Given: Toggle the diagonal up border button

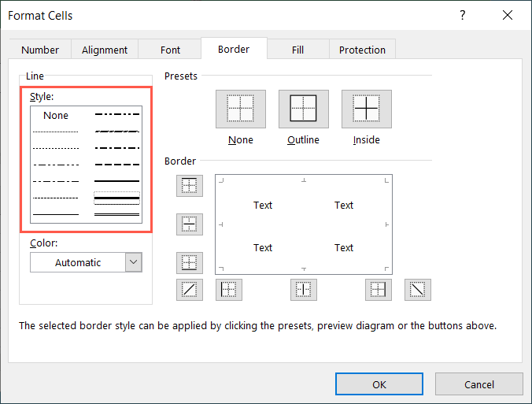Looking at the screenshot, I should tap(190, 290).
